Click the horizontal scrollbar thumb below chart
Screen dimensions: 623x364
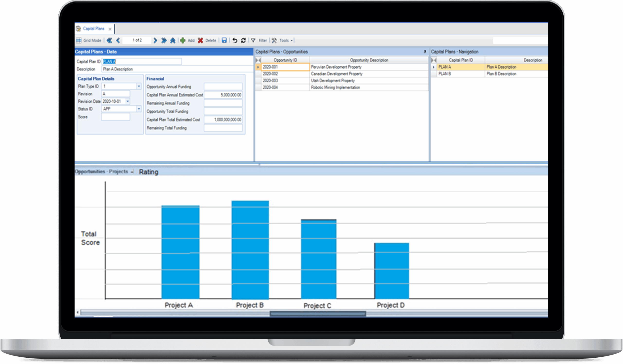(x=318, y=314)
